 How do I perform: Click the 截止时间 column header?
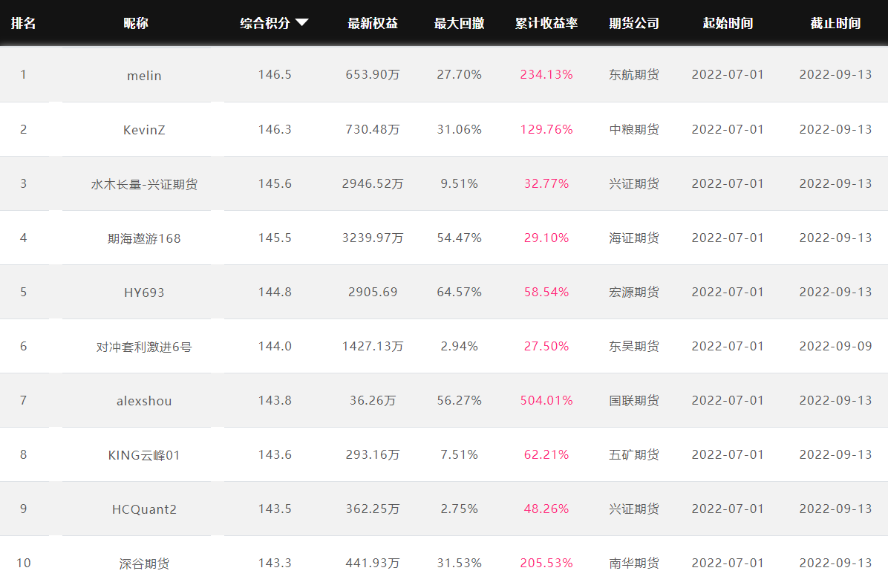[x=835, y=23]
